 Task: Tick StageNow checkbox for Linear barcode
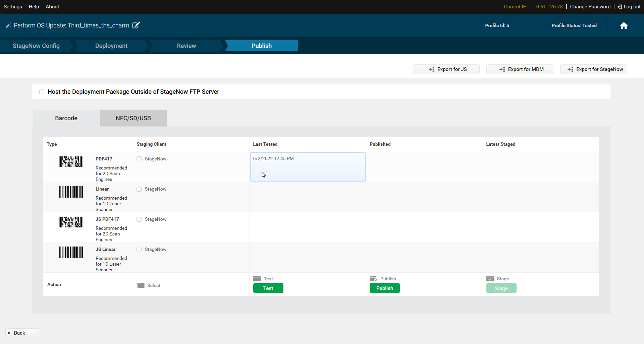pos(139,189)
